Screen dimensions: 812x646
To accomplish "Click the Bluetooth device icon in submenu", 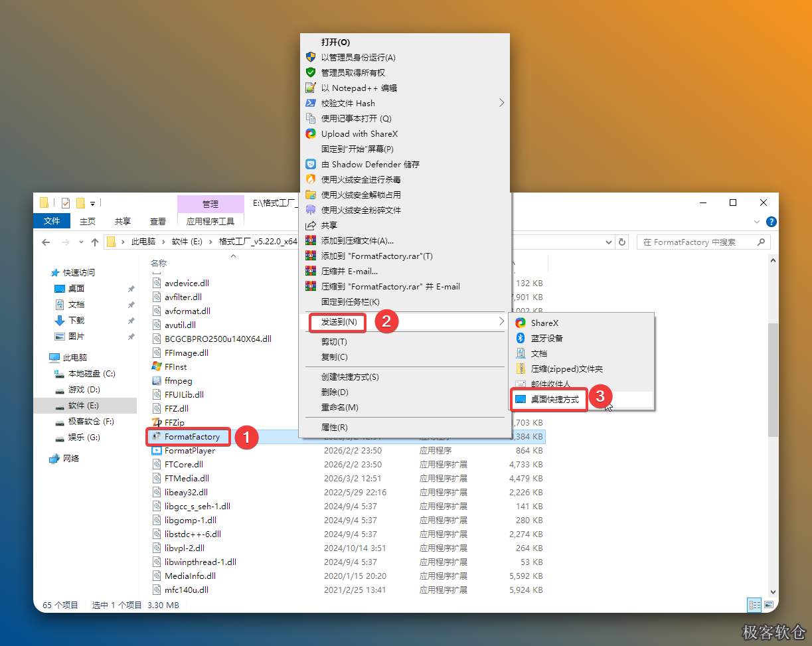I will coord(521,338).
